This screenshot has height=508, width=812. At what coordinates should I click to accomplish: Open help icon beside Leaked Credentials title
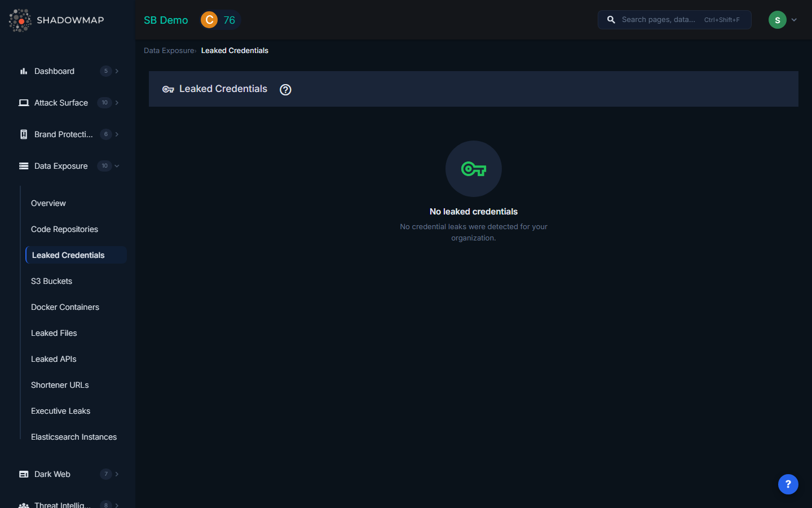click(285, 89)
